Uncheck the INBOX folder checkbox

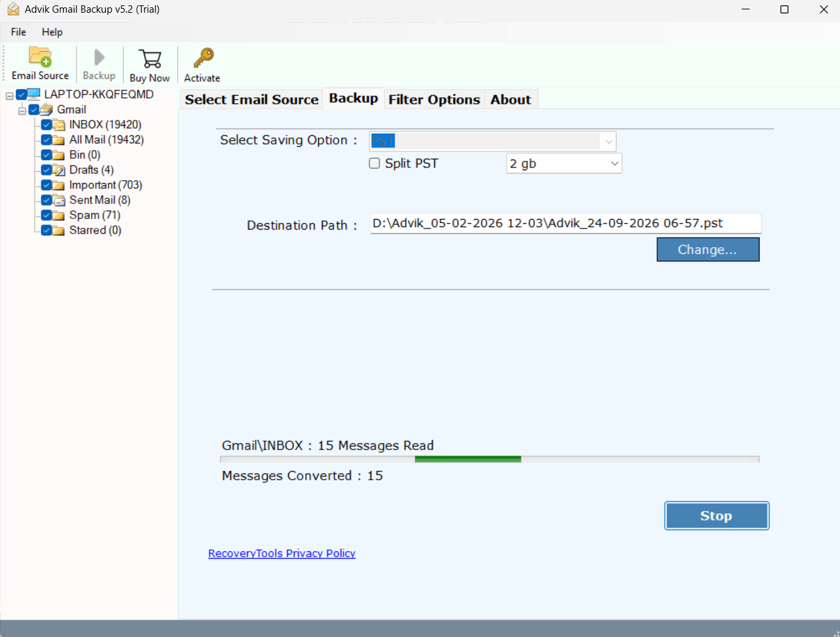coord(46,125)
